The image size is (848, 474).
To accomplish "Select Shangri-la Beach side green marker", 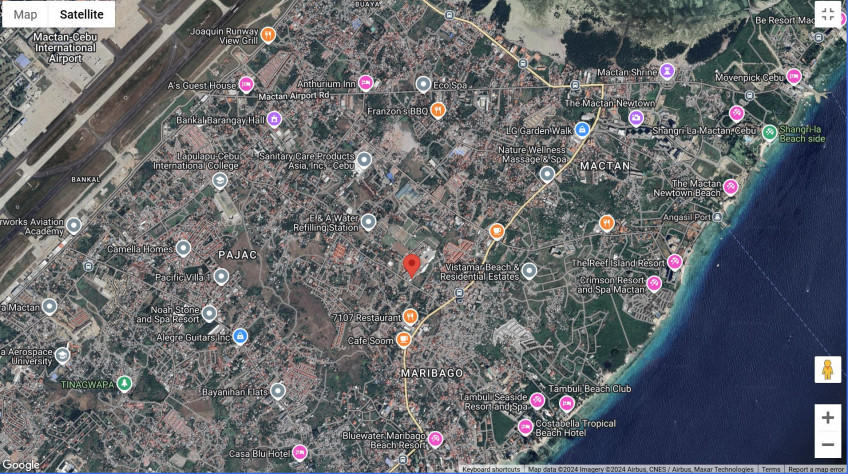I will (x=770, y=132).
